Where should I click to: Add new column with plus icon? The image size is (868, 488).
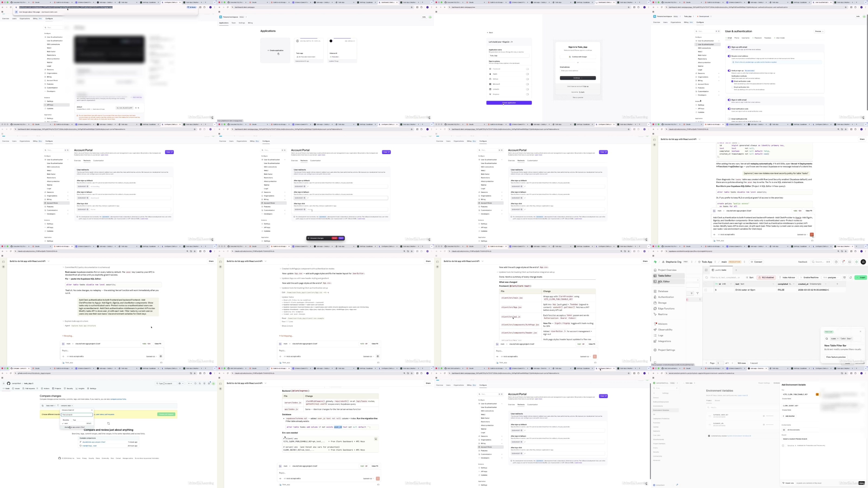point(837,284)
